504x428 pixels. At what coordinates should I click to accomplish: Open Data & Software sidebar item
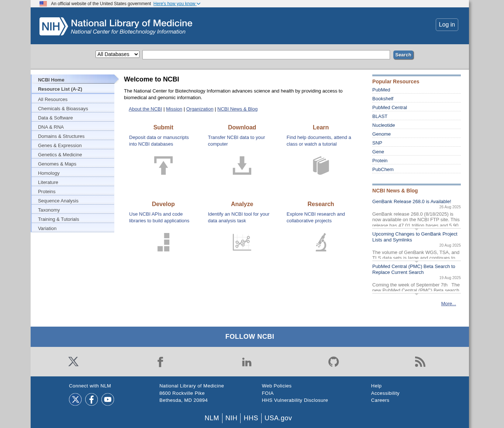click(73, 118)
